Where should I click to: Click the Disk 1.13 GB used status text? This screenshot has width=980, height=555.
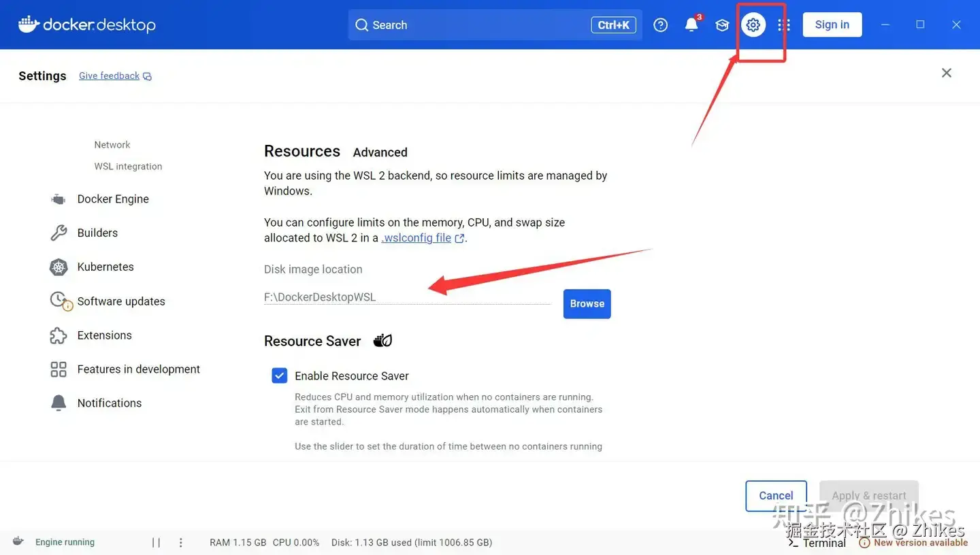(x=412, y=543)
